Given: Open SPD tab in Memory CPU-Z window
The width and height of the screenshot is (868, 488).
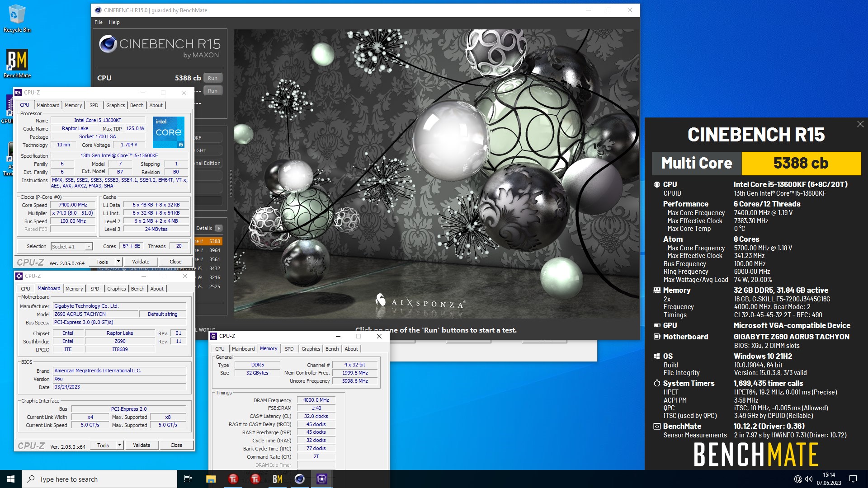Looking at the screenshot, I should point(289,349).
